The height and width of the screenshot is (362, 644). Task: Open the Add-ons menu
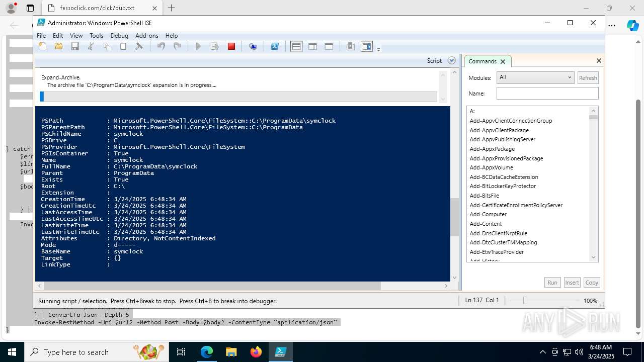[x=147, y=36]
